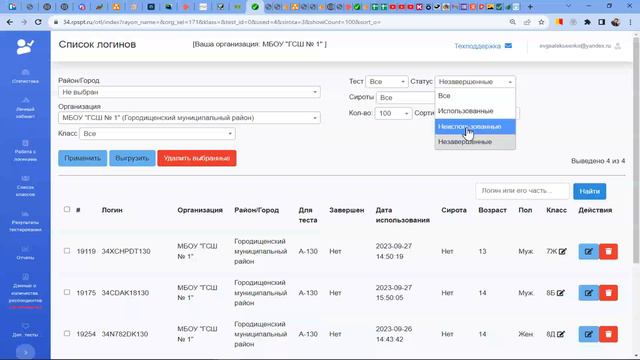Open Список классов in the sidebar
Viewport: 640px width, 360px height.
click(25, 186)
